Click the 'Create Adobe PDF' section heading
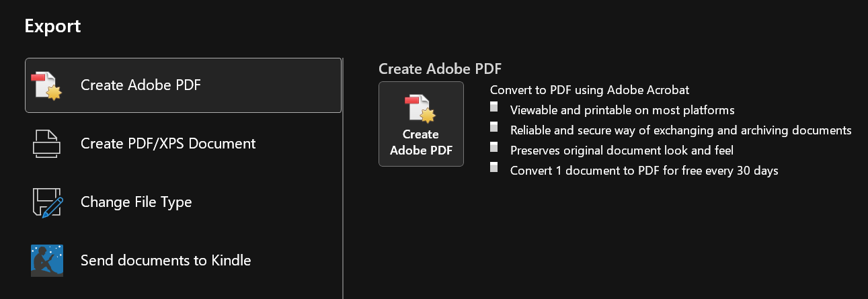This screenshot has height=299, width=868. tap(440, 69)
